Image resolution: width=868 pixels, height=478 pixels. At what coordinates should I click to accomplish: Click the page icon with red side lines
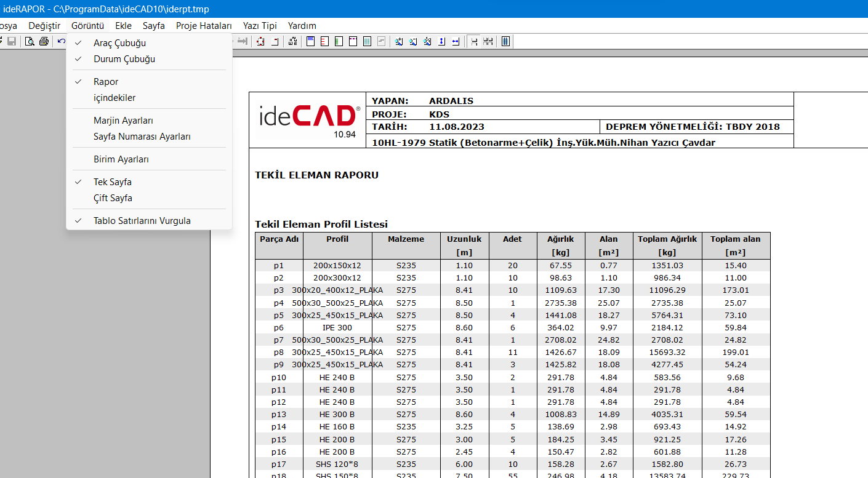click(325, 41)
